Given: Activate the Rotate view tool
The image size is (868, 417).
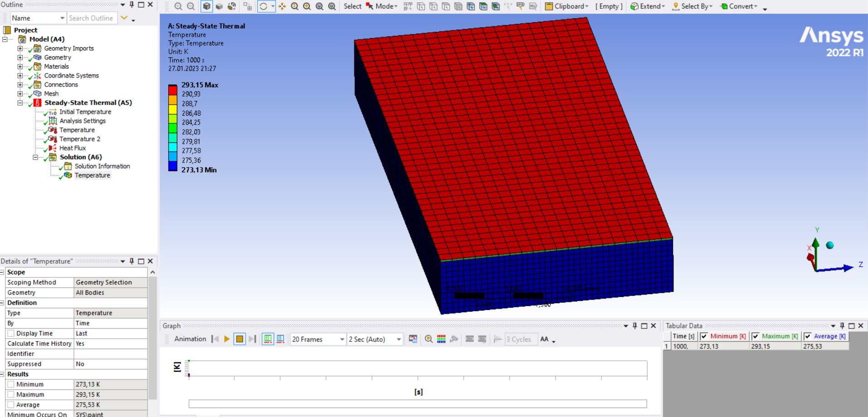Looking at the screenshot, I should click(x=263, y=6).
